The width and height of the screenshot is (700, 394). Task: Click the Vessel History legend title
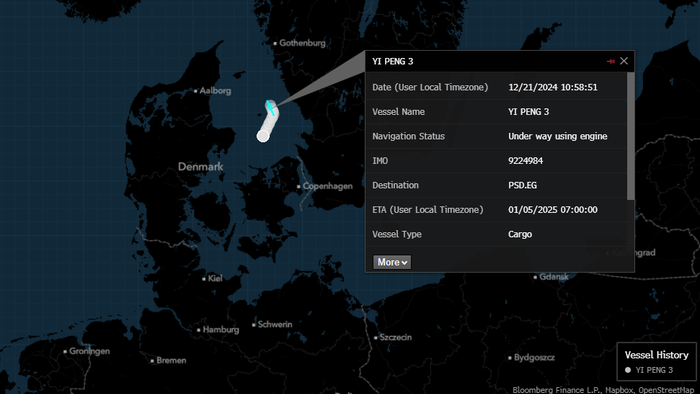tap(656, 355)
